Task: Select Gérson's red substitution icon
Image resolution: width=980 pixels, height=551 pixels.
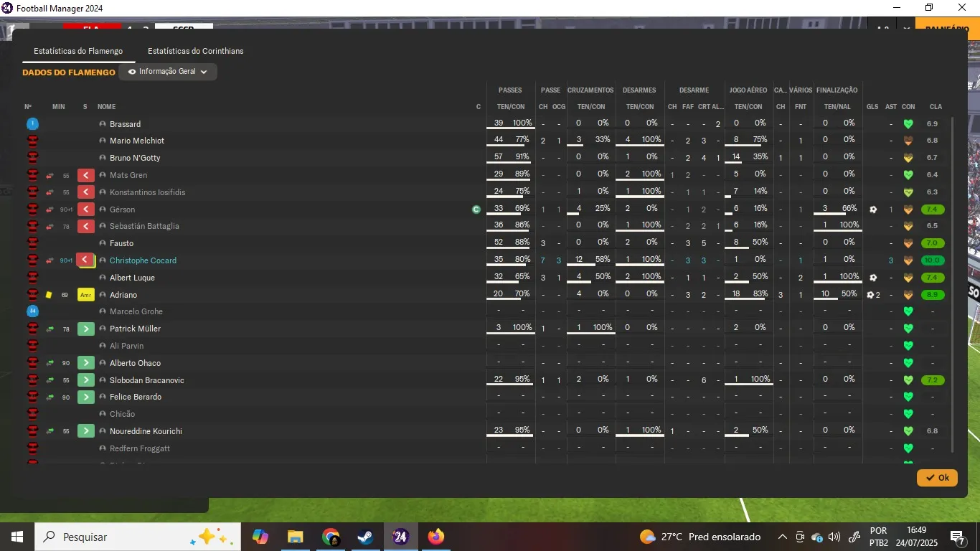Action: (86, 209)
